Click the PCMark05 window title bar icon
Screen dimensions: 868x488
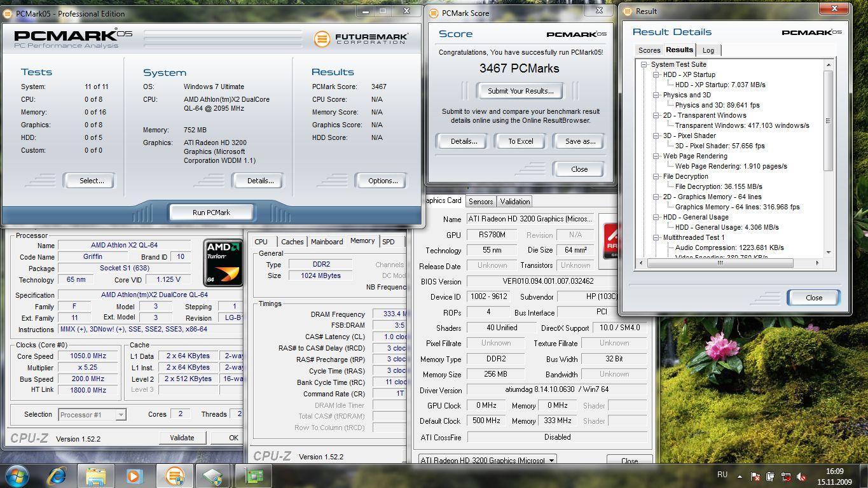click(x=8, y=13)
